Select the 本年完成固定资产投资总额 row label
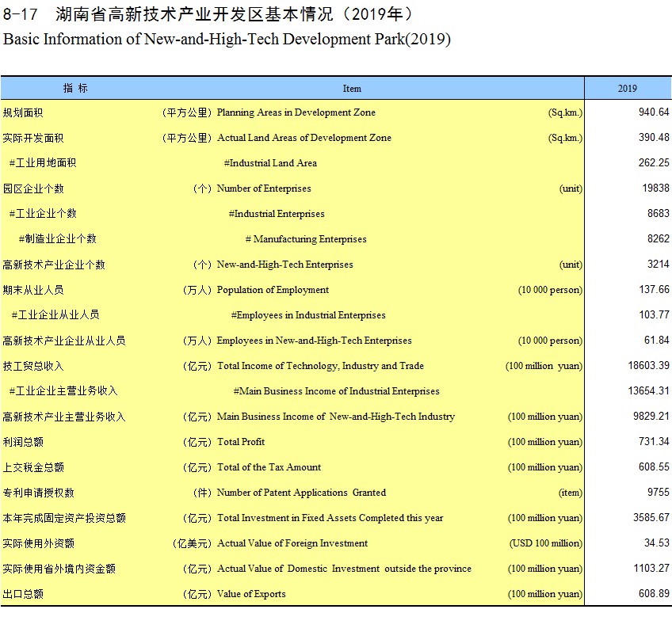The height and width of the screenshot is (632, 672). coord(64,518)
